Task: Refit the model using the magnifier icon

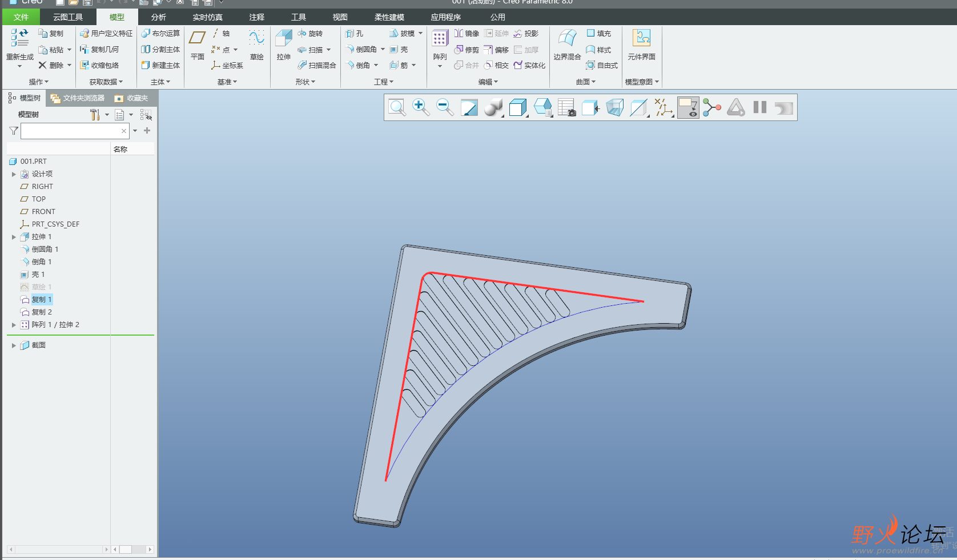Action: 397,107
